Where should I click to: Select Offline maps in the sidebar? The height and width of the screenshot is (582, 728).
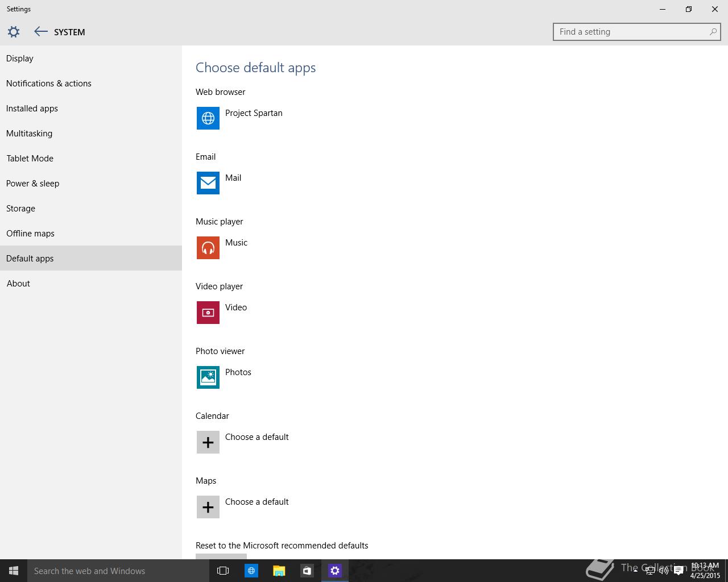point(91,233)
